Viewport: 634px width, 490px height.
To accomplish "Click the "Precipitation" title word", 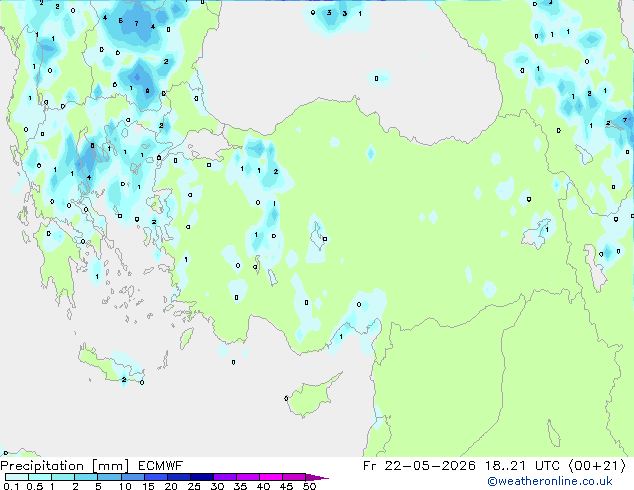I will pos(42,466).
